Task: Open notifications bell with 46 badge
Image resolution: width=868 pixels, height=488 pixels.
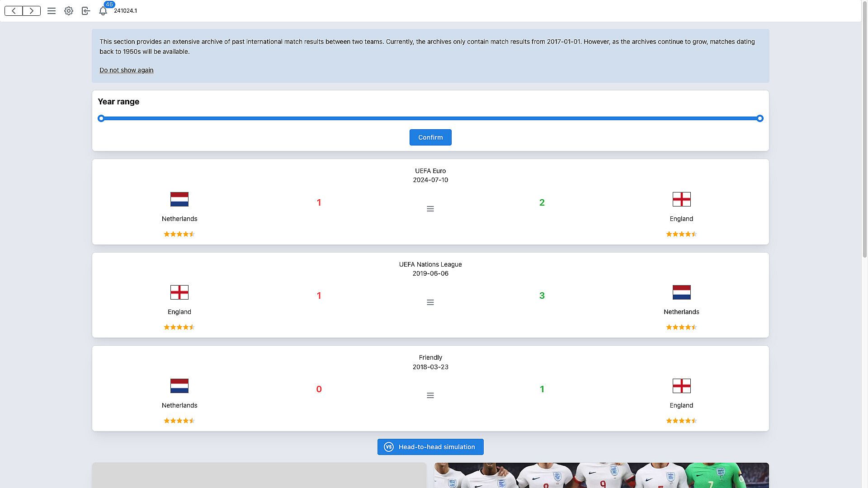Action: [103, 11]
